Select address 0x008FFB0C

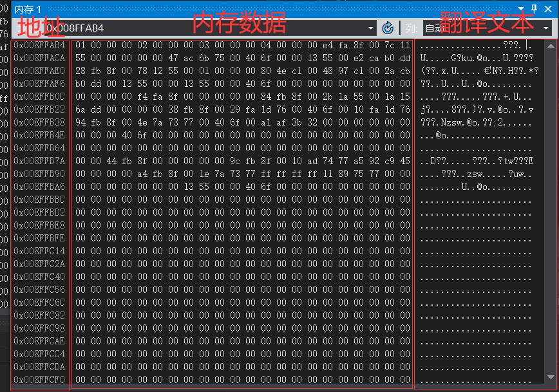point(39,97)
